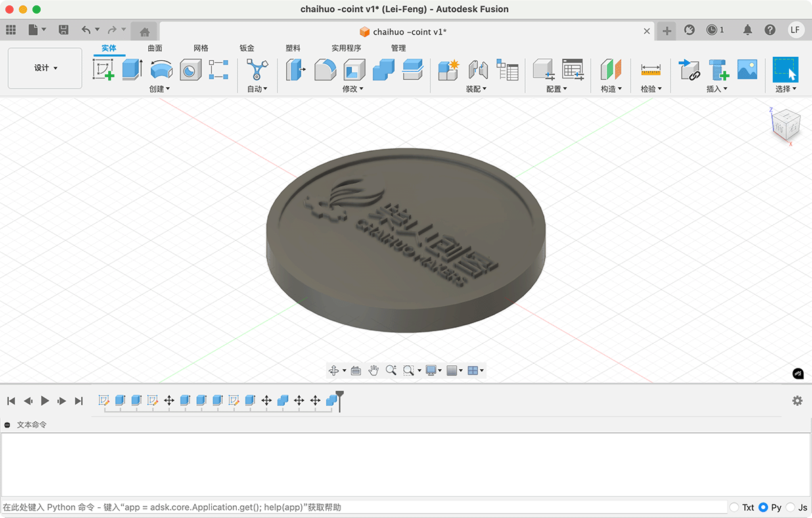Select the Joint tool
This screenshot has height=518, width=812.
click(478, 70)
